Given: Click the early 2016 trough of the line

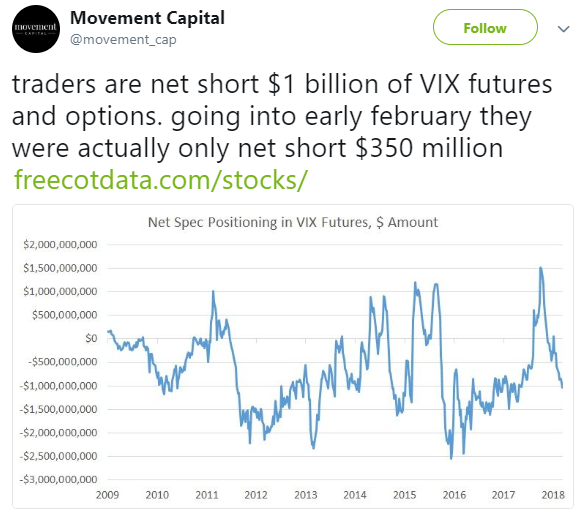Looking at the screenshot, I should (x=451, y=458).
